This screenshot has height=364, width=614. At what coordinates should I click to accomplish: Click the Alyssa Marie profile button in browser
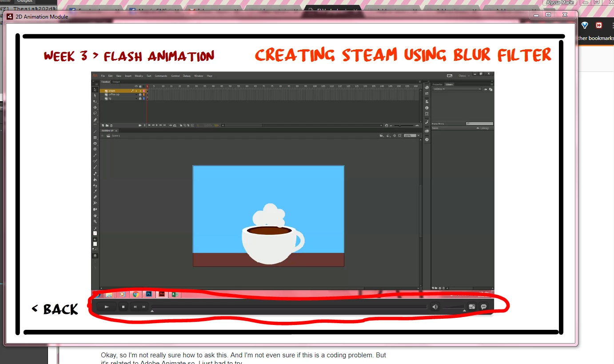tap(559, 2)
